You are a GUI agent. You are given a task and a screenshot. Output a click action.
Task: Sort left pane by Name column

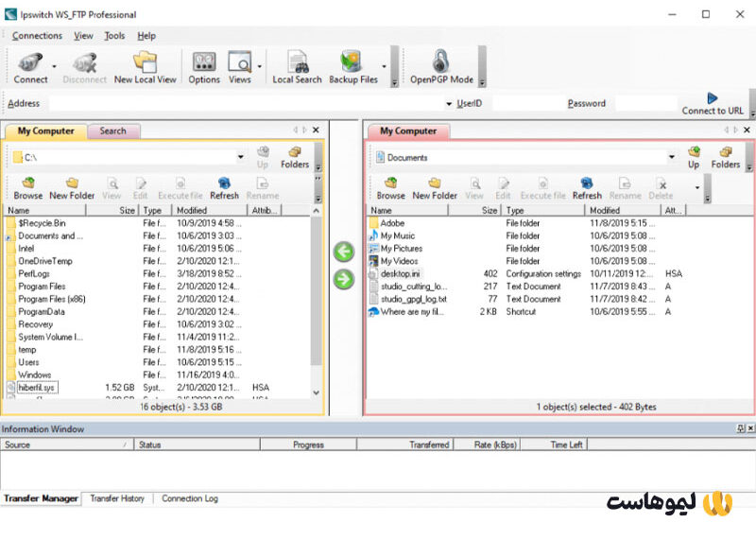point(44,210)
